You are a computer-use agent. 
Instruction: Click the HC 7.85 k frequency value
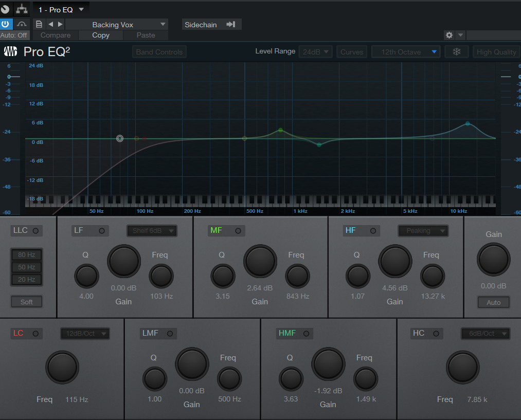point(477,399)
